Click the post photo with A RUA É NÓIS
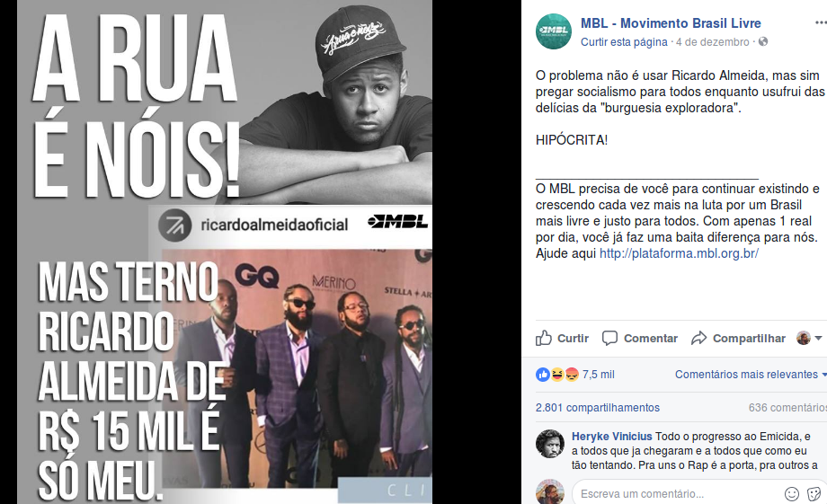The image size is (827, 504). (x=225, y=252)
